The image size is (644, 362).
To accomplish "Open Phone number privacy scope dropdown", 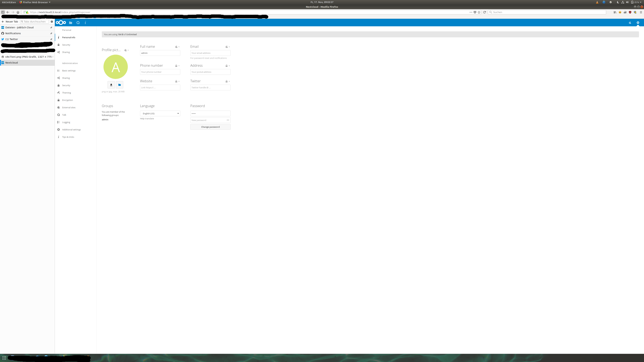I will point(177,66).
